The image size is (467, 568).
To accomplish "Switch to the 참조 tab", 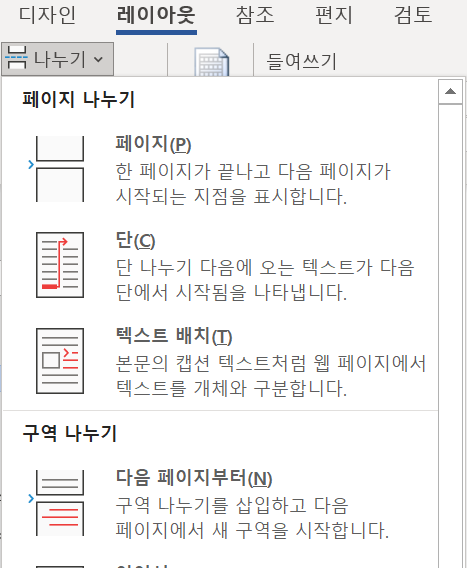I will (255, 15).
